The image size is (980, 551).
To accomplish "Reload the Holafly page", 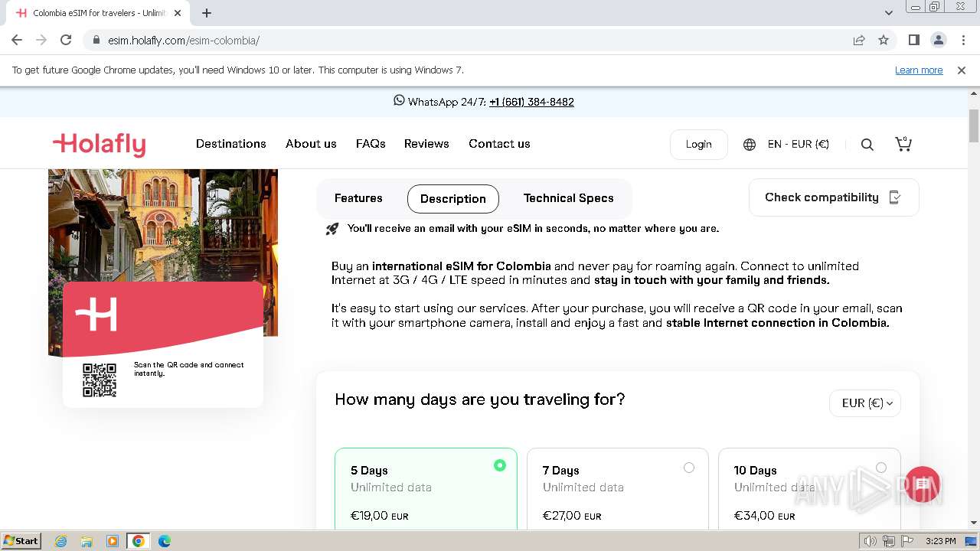I will 66,40.
